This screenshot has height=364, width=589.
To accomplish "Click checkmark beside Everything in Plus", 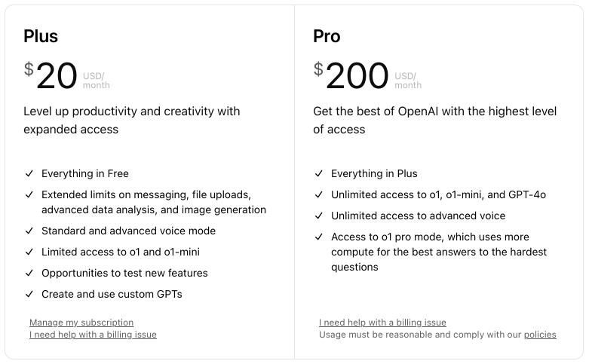I will [x=318, y=173].
